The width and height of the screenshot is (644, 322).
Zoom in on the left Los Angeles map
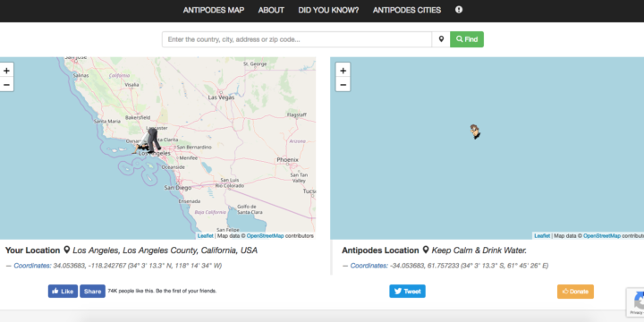point(6,71)
